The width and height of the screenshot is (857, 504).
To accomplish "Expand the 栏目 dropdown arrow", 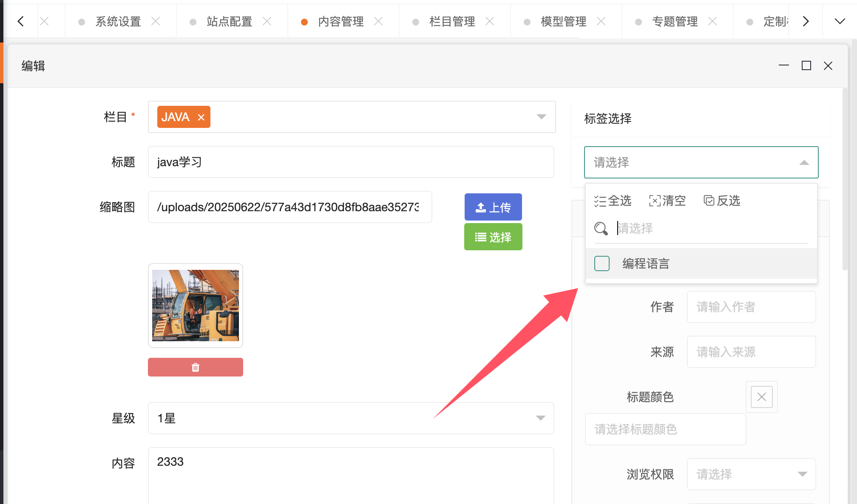I will pos(541,117).
